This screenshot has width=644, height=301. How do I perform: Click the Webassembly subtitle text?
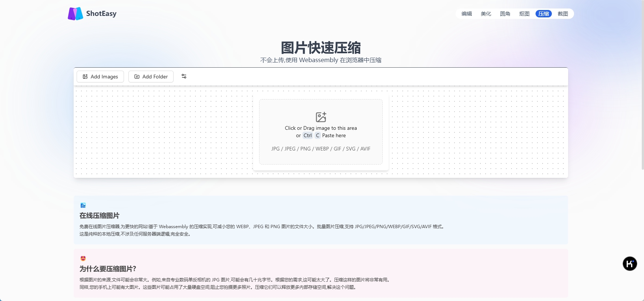tap(321, 60)
